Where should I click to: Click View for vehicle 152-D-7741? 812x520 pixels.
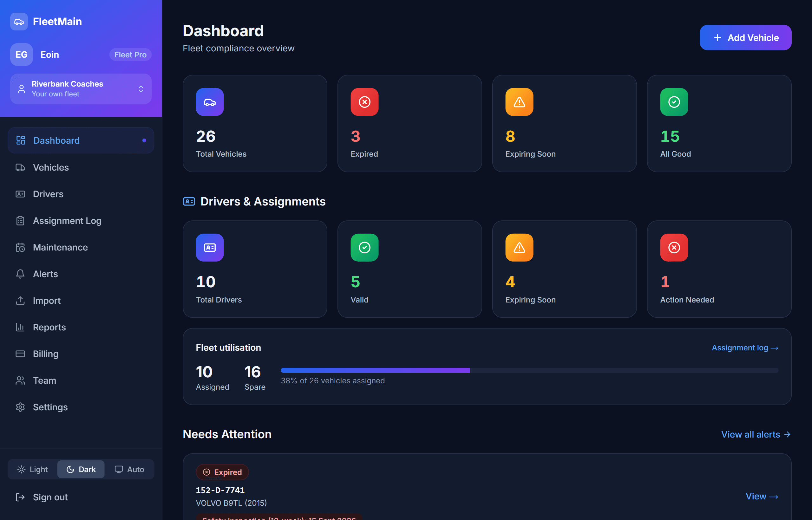[762, 496]
